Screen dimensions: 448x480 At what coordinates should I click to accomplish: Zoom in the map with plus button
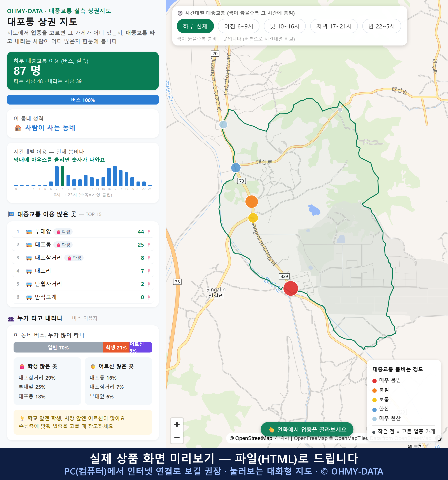coord(177,424)
